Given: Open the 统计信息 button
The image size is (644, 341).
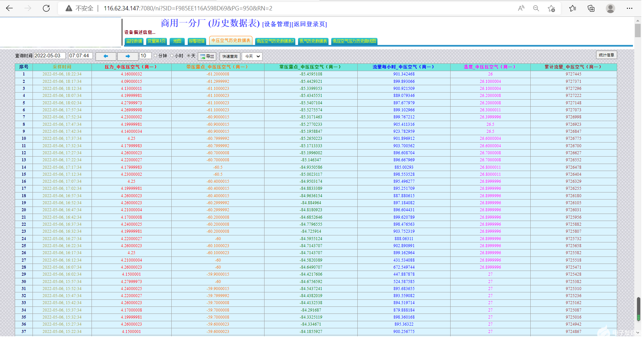Looking at the screenshot, I should click(606, 55).
